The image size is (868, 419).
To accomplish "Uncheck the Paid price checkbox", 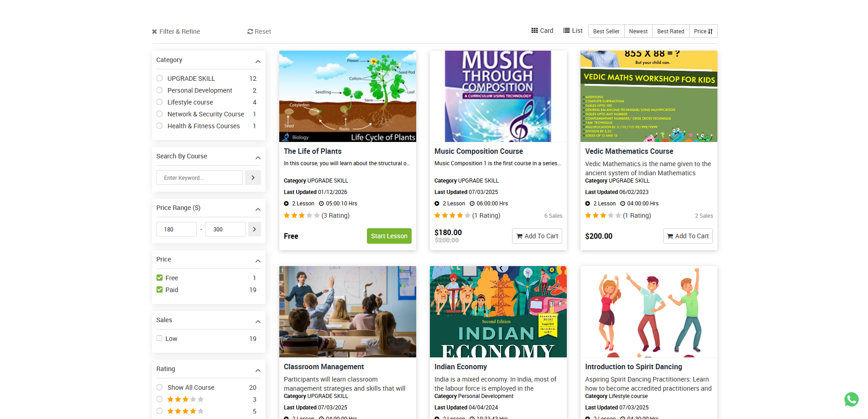I will point(160,289).
